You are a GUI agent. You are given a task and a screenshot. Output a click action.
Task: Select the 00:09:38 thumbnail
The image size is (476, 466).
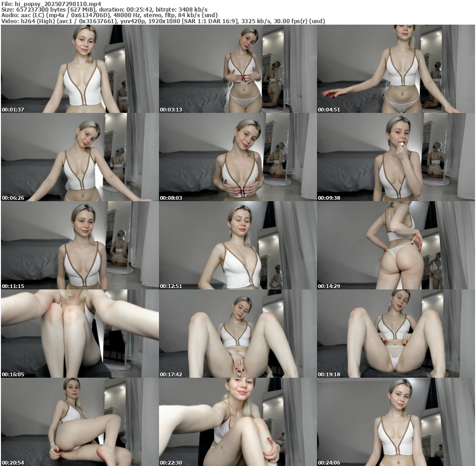click(396, 157)
